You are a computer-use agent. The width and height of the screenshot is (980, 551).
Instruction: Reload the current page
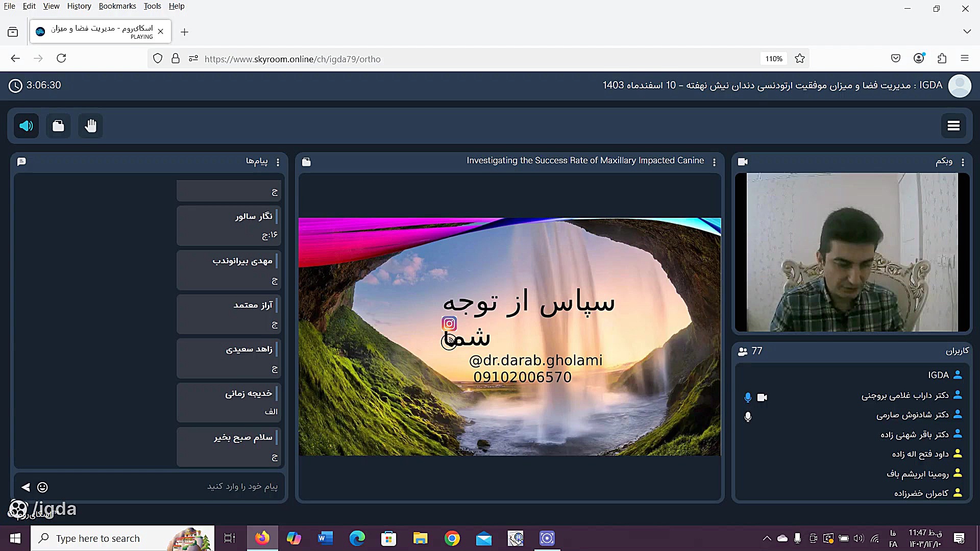pyautogui.click(x=61, y=59)
